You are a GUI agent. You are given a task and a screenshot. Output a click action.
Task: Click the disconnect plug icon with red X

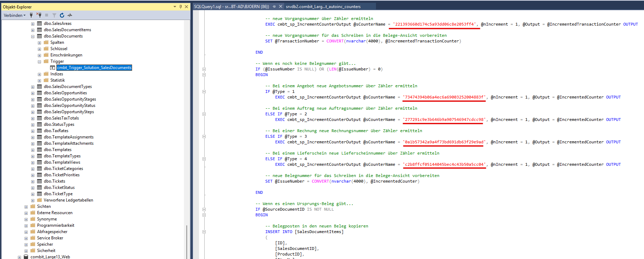point(39,15)
